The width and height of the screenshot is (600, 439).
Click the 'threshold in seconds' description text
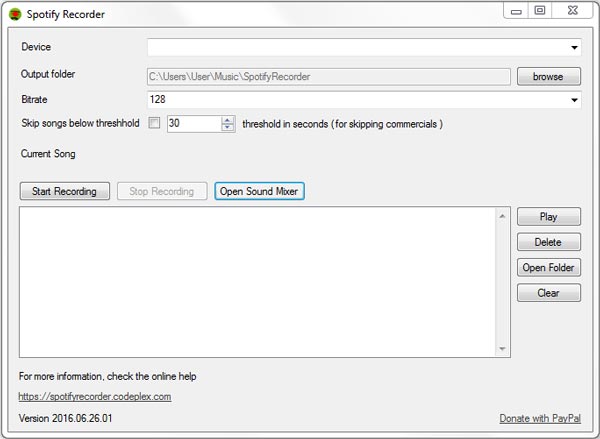pyautogui.click(x=342, y=124)
